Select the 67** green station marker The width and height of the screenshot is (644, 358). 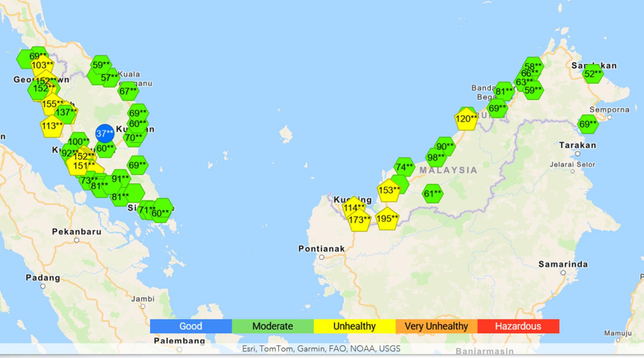click(x=128, y=91)
